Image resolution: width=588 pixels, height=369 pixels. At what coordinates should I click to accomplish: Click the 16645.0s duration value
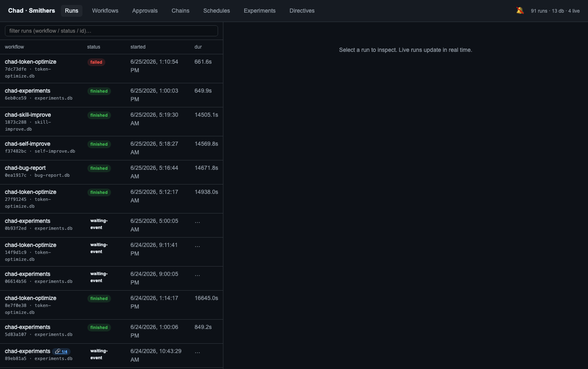(x=206, y=298)
